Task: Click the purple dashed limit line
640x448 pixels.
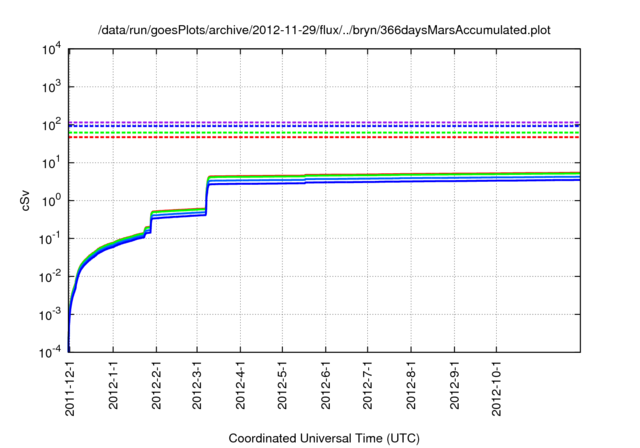Action: (324, 122)
